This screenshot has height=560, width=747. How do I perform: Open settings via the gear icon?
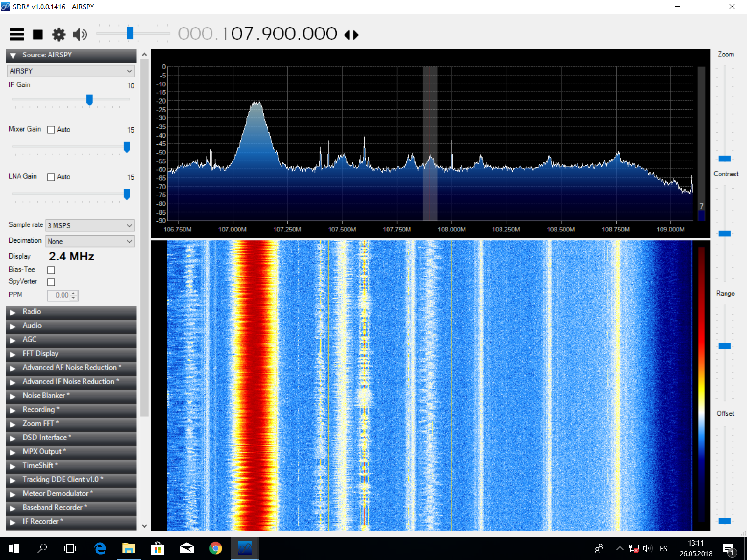59,35
